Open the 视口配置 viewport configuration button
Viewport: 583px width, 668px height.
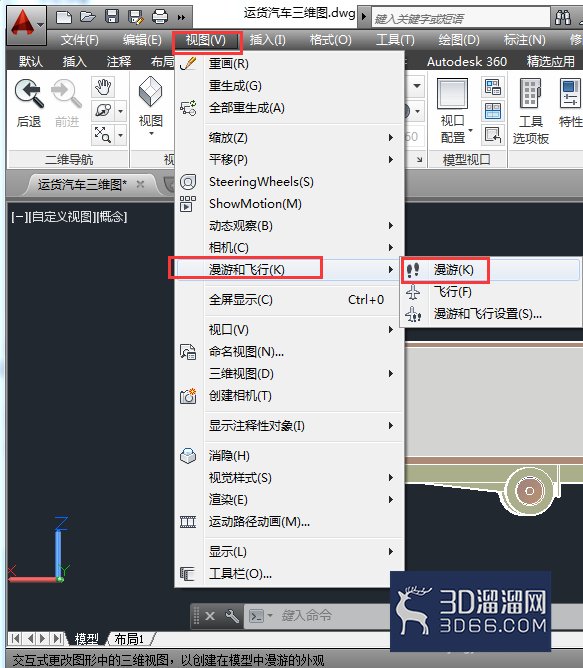(x=453, y=111)
